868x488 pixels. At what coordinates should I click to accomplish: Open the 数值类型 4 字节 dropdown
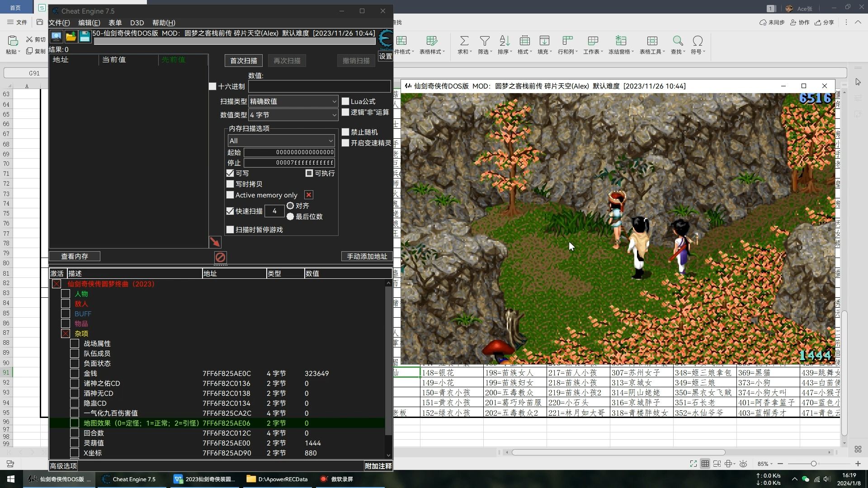click(x=293, y=115)
